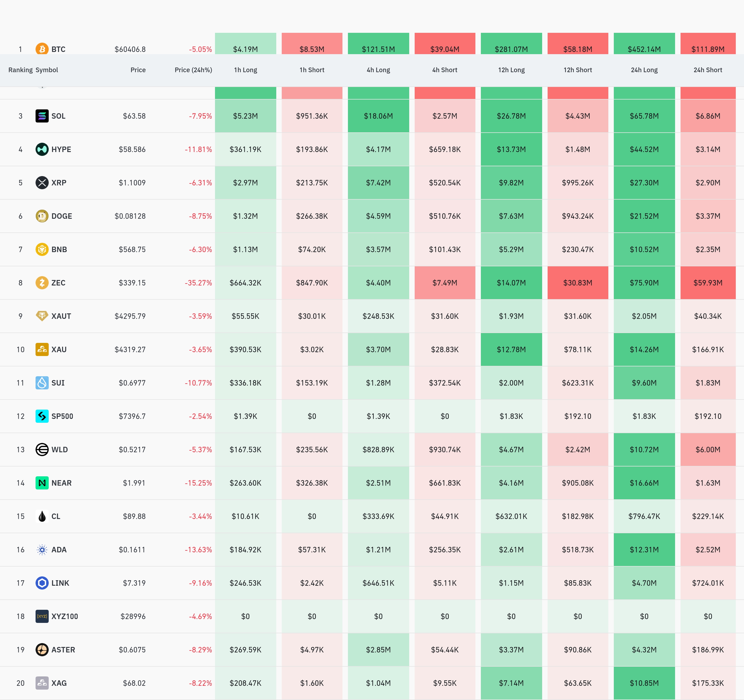
Task: Click the WLD token icon
Action: click(42, 449)
